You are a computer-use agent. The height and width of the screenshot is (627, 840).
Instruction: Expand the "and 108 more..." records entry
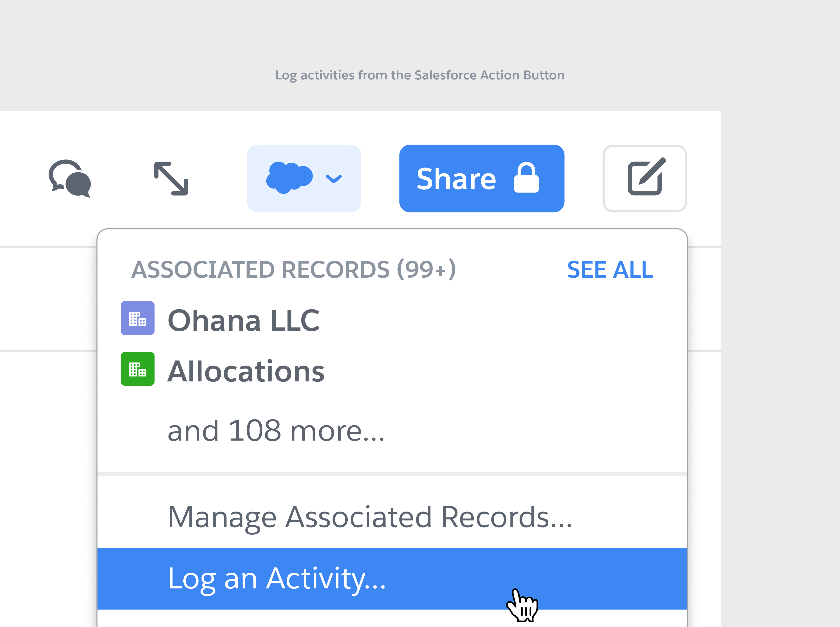click(x=276, y=431)
